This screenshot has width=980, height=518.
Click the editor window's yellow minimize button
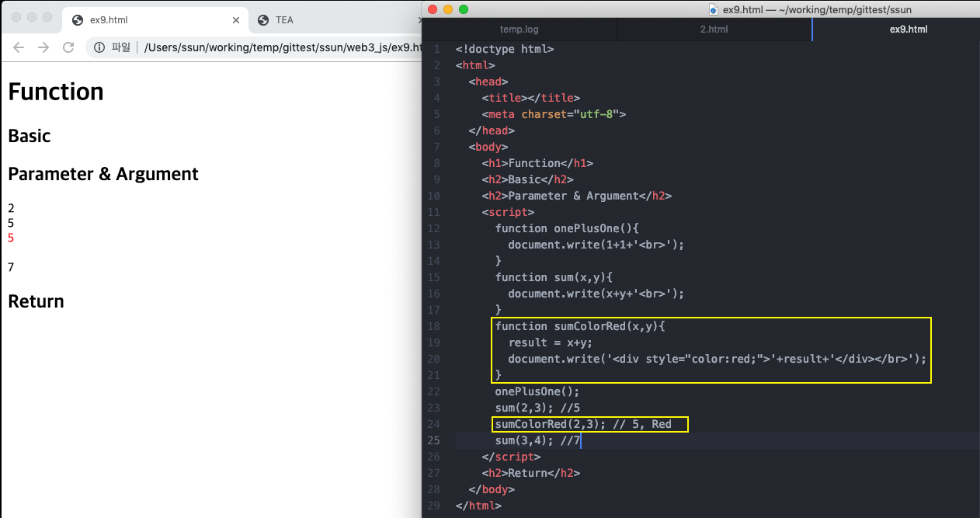click(447, 9)
